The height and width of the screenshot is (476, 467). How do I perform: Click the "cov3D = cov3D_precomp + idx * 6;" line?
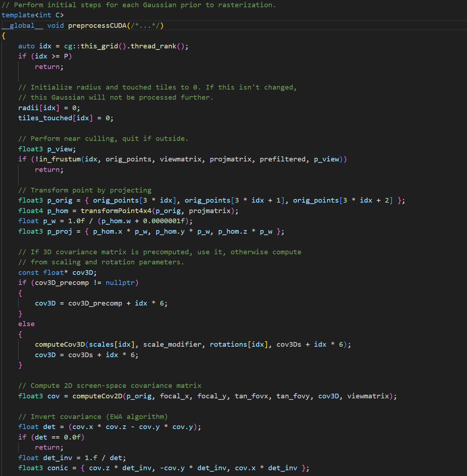tap(101, 303)
